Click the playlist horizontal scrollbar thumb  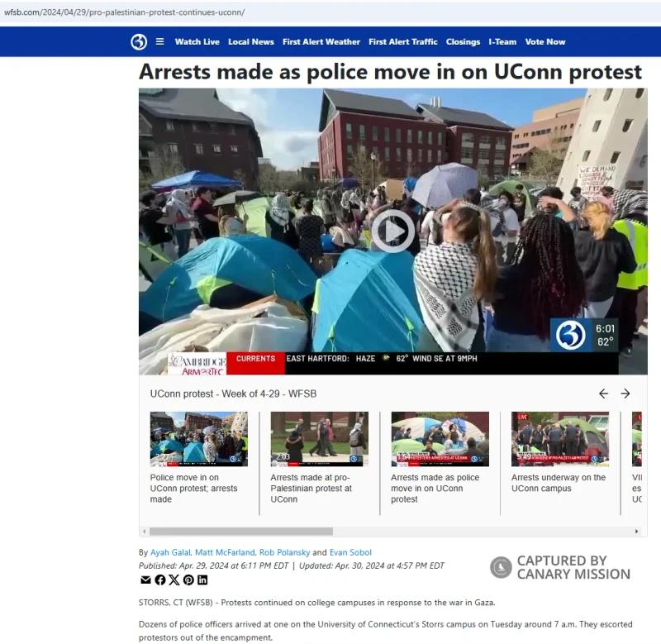(241, 532)
